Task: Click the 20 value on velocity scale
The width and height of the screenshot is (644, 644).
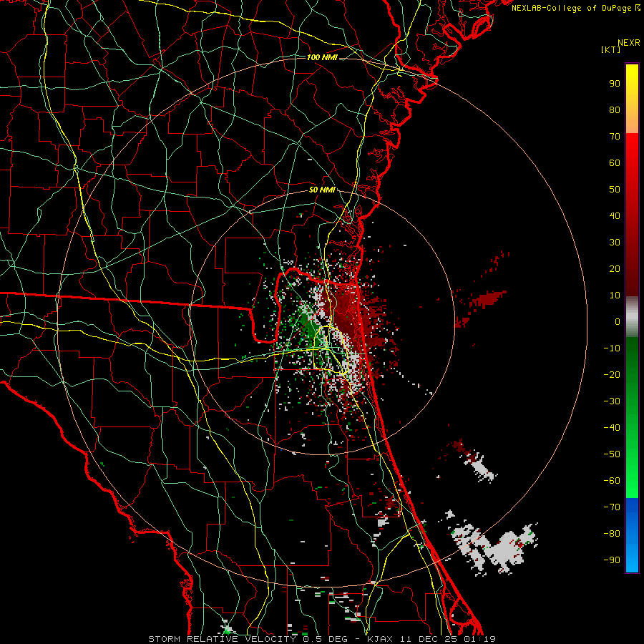Action: tap(615, 268)
